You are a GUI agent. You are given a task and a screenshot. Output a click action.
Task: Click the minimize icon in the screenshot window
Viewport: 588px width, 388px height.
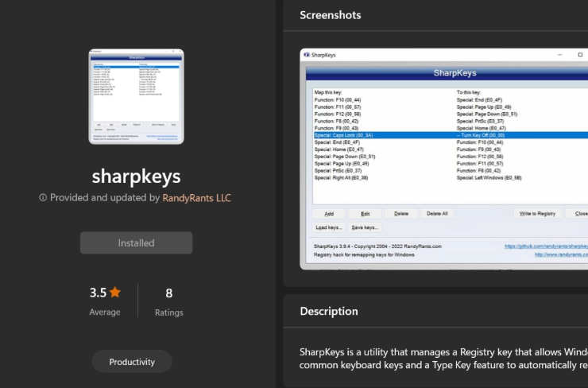point(560,55)
